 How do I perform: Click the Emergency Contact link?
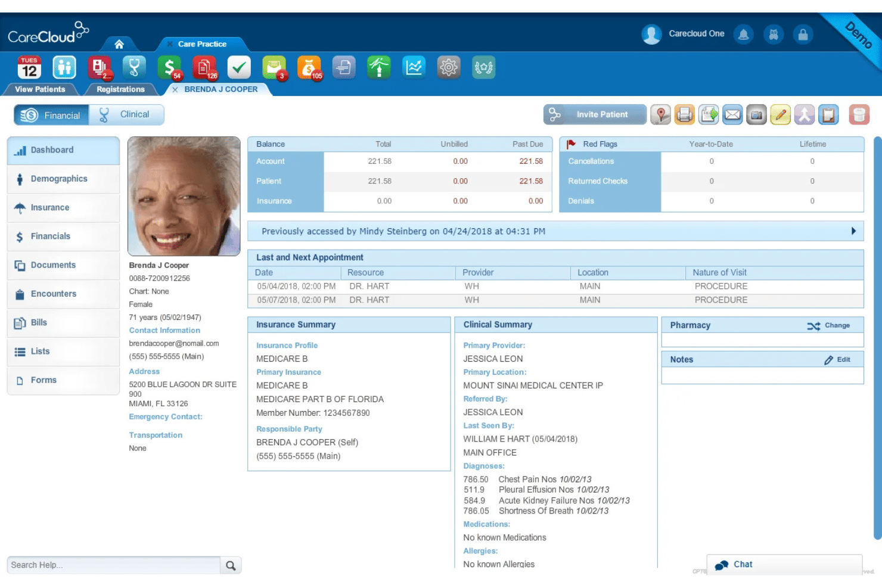coord(166,417)
